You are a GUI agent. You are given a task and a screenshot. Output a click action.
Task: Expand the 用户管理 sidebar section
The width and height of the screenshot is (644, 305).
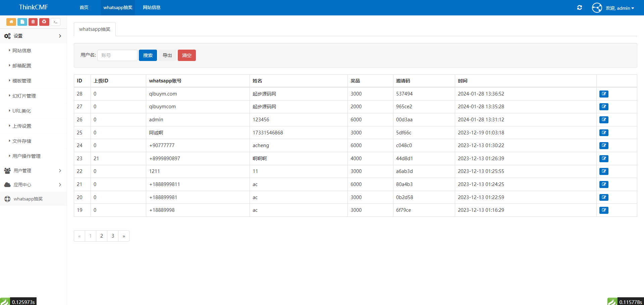tap(33, 171)
